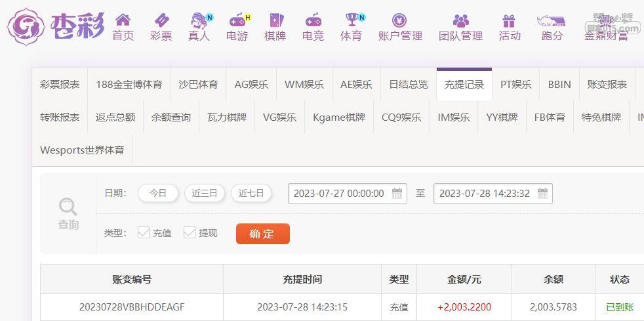Screen dimensions: 644x321
Task: Open the 团队管理 people icon
Action: tap(461, 20)
